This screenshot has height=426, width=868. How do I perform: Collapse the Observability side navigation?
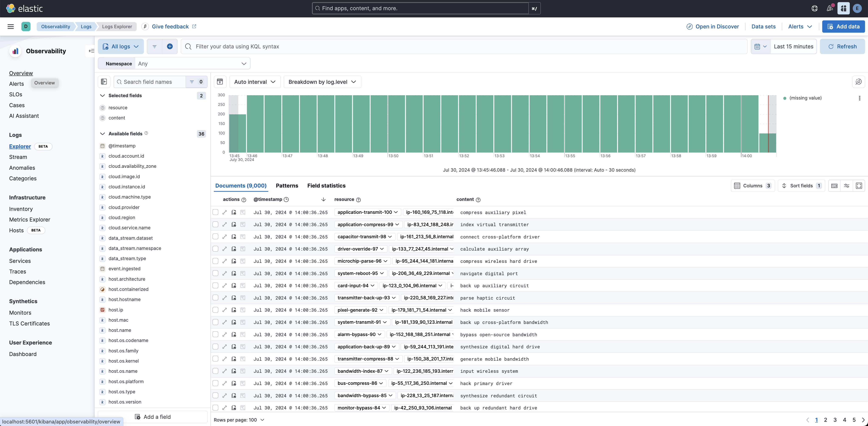[91, 51]
